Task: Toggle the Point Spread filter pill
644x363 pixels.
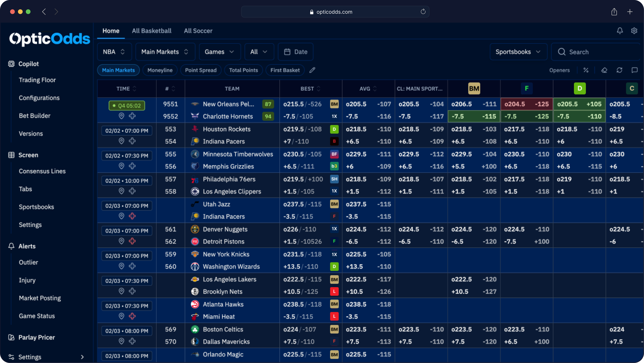Action: pos(201,70)
